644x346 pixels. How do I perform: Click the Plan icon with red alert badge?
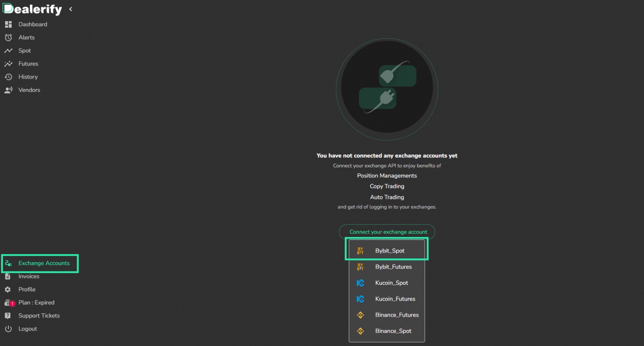point(9,303)
